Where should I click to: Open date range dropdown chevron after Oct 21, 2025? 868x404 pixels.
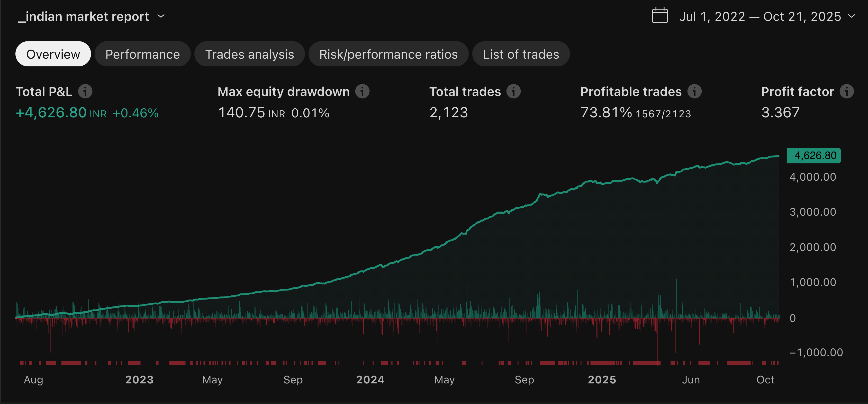point(852,16)
